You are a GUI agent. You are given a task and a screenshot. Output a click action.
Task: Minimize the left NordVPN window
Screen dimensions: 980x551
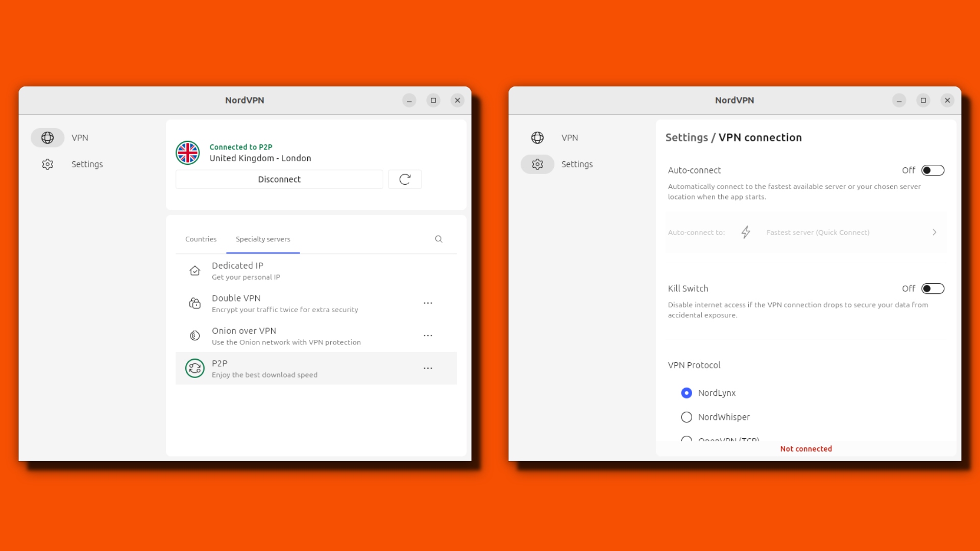pos(409,101)
